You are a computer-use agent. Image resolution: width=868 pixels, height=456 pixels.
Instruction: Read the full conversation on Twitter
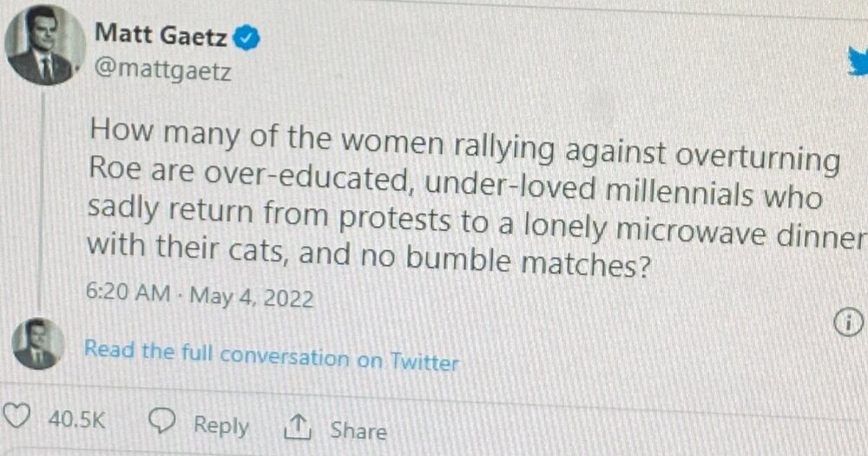(x=271, y=354)
